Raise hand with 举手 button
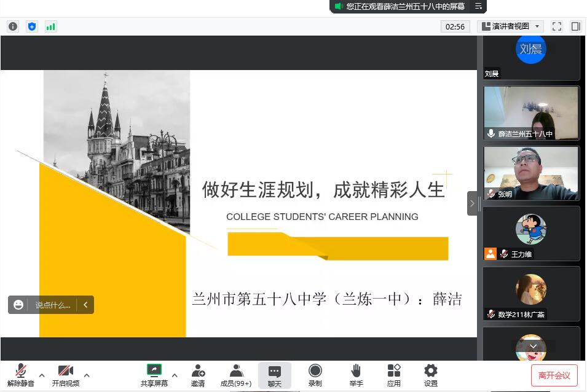This screenshot has width=587, height=392. pyautogui.click(x=356, y=375)
